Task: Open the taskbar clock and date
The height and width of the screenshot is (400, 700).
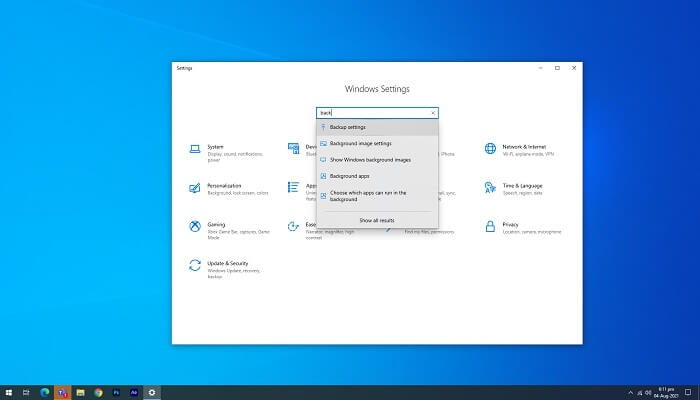Action: [x=666, y=392]
